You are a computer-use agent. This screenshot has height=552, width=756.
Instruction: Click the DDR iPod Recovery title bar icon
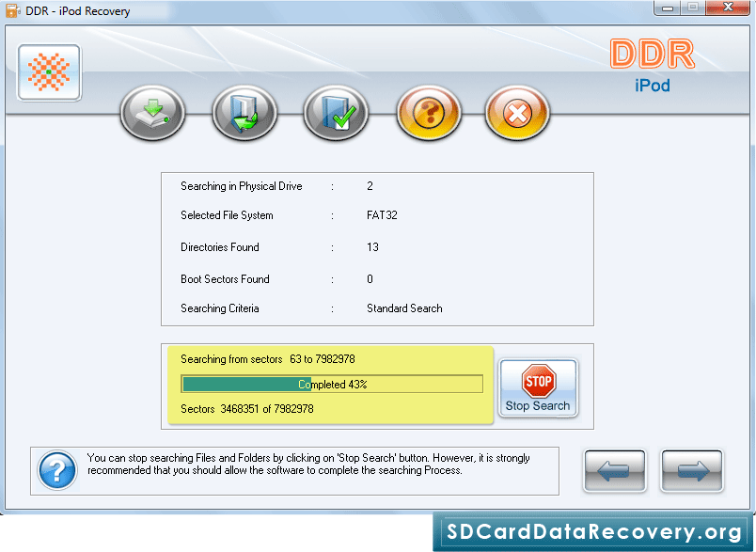13,10
